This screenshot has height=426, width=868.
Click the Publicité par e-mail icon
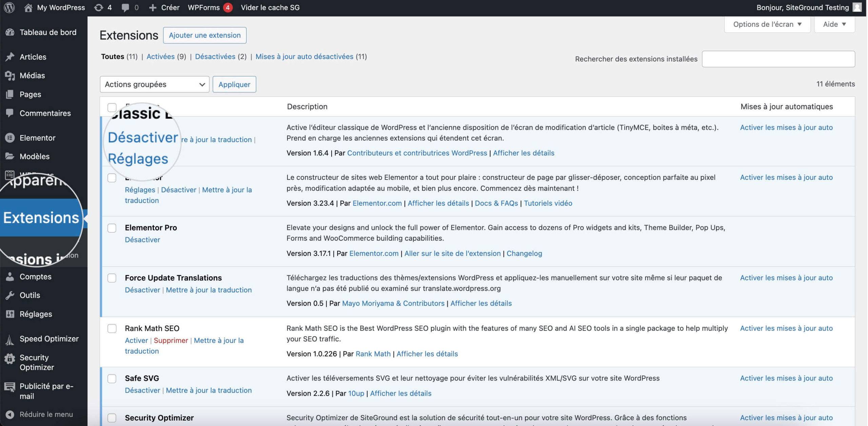coord(10,387)
